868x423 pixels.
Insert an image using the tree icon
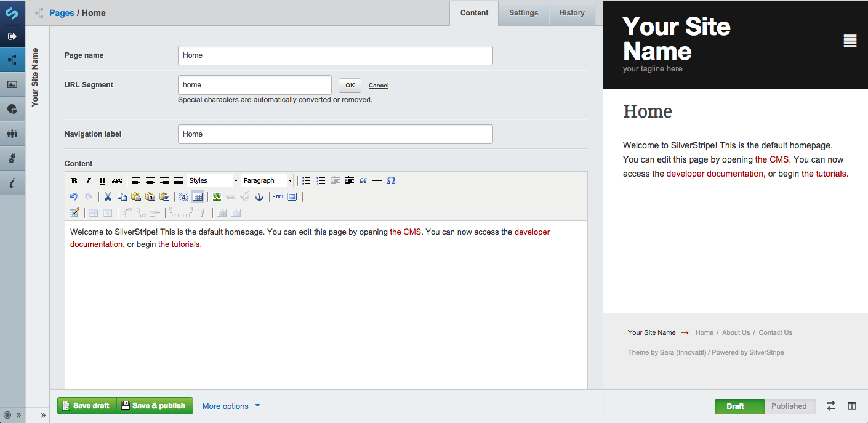click(x=217, y=196)
